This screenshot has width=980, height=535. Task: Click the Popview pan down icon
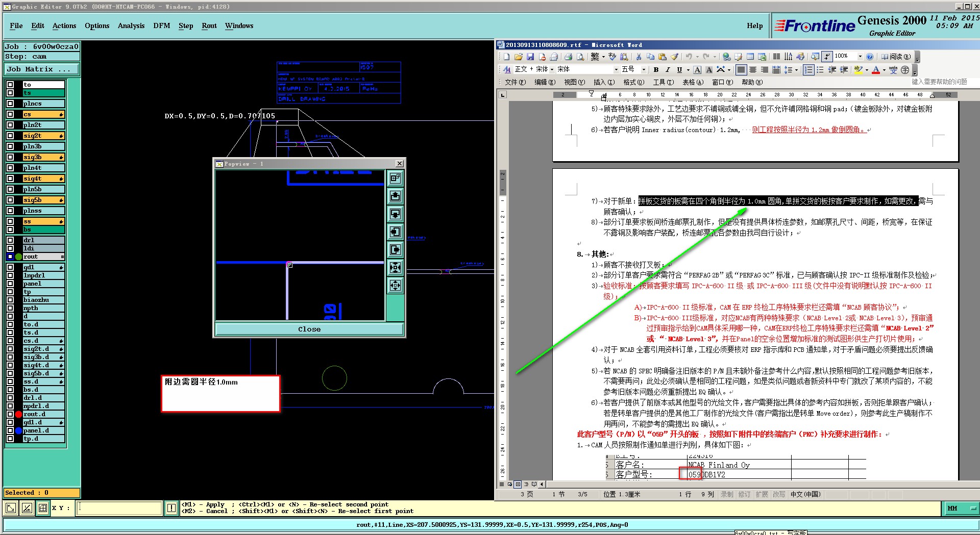pyautogui.click(x=395, y=214)
